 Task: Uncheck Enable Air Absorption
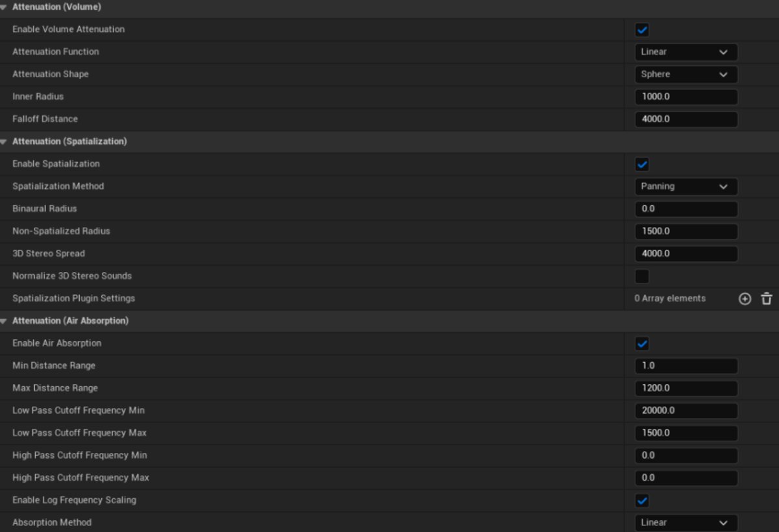[642, 344]
